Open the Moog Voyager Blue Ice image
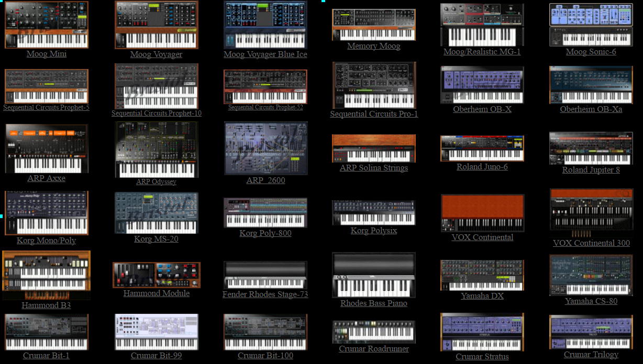The width and height of the screenshot is (643, 364). tap(265, 25)
